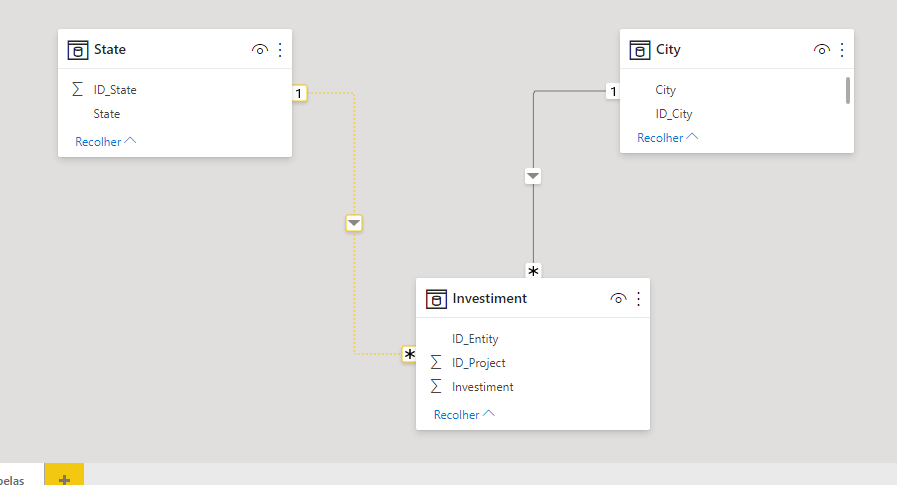The image size is (897, 485).
Task: Click the City table header title
Action: (x=668, y=50)
